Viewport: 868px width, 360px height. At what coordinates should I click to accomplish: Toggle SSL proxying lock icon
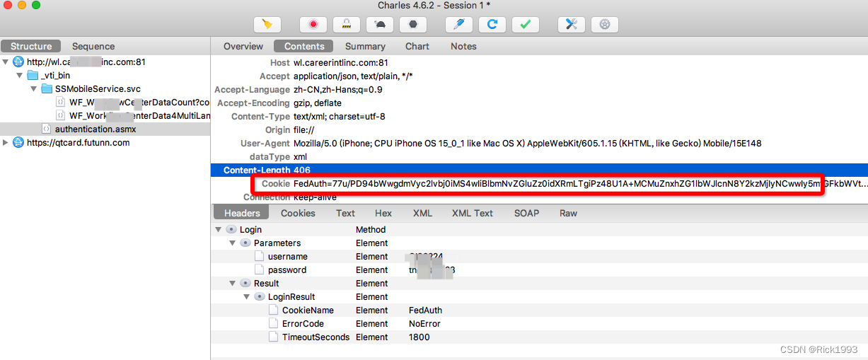coord(347,24)
